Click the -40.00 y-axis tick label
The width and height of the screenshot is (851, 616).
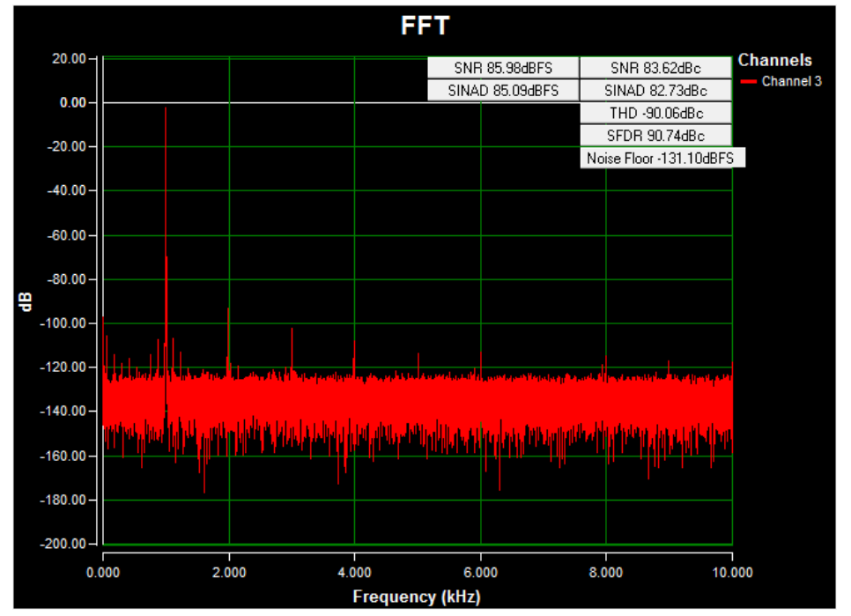pyautogui.click(x=67, y=190)
